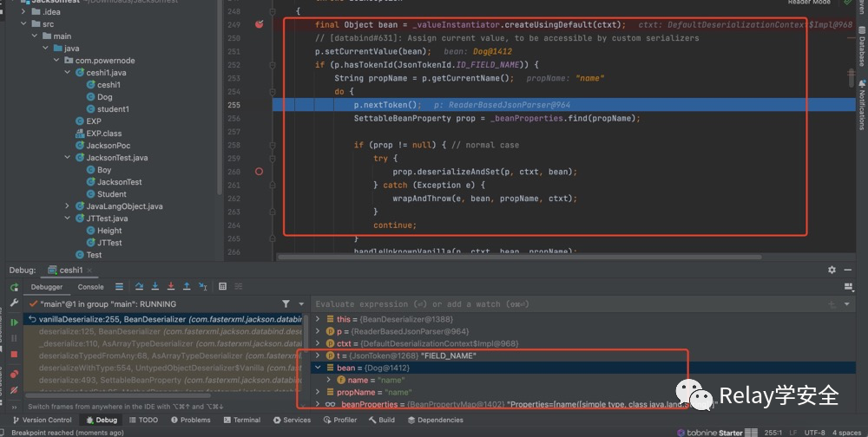Click the trace current stream chain icon
Viewport: 868px width, 437px height.
239,286
